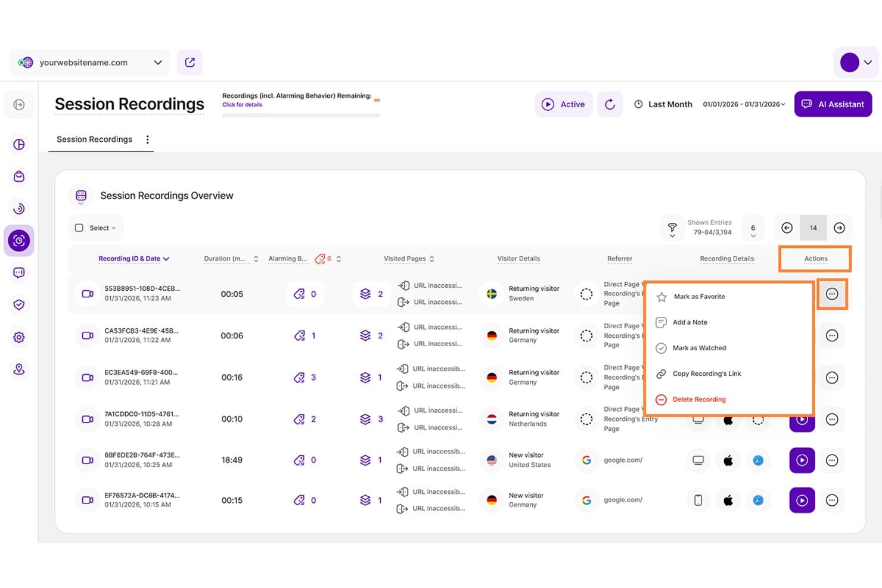The width and height of the screenshot is (882, 588).
Task: Play the recording 6BF6DE2B
Action: pyautogui.click(x=802, y=461)
